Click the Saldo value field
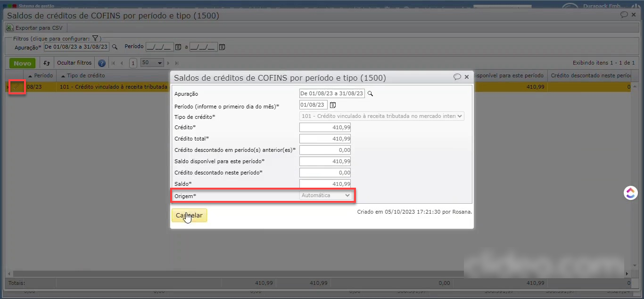The width and height of the screenshot is (644, 299). pos(325,184)
